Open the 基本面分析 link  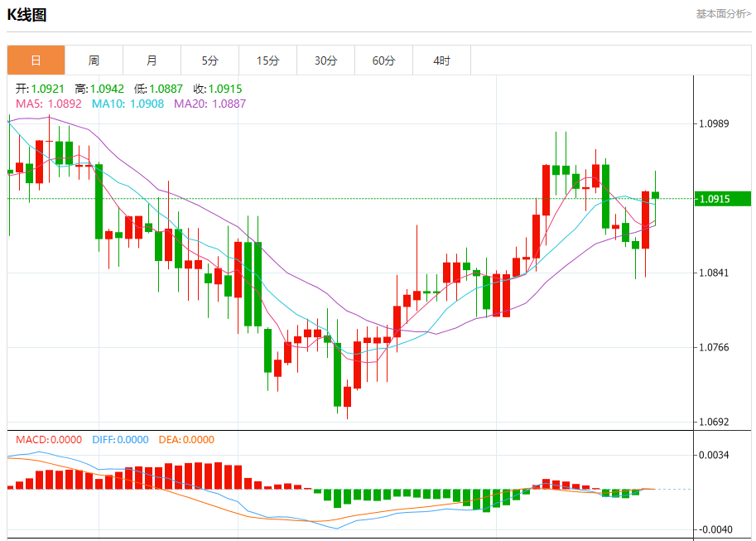click(x=723, y=14)
